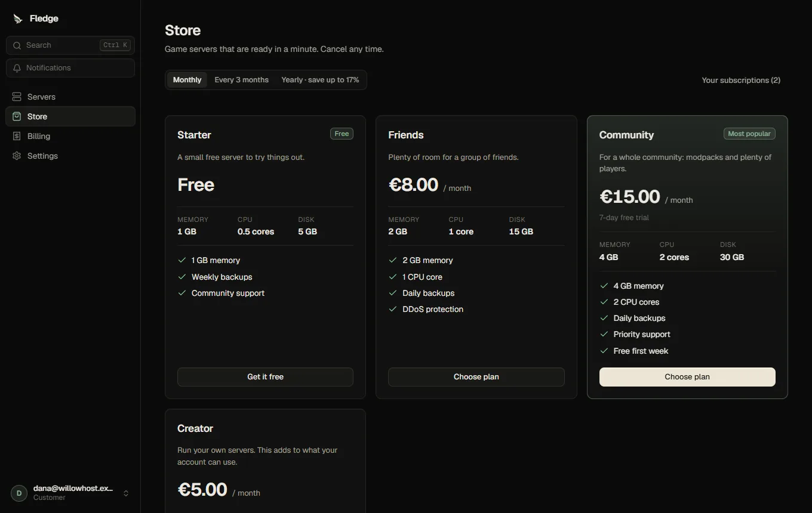This screenshot has width=812, height=513.
Task: Click the Starter plan title
Action: coord(194,135)
